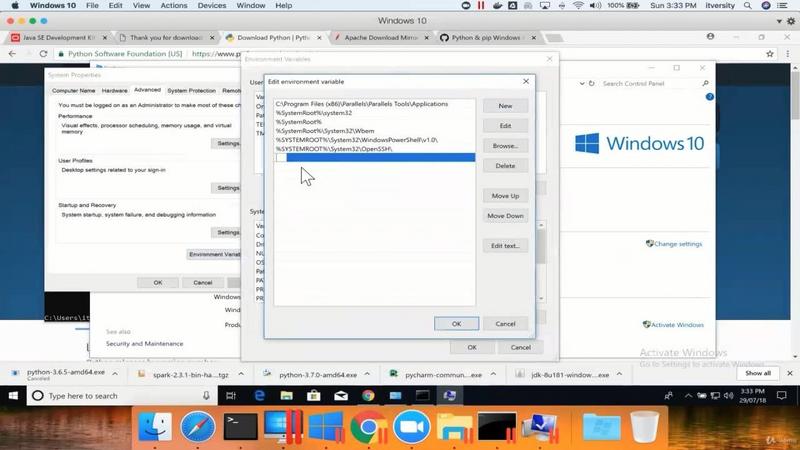Click the Edit button beside the path list

(505, 126)
